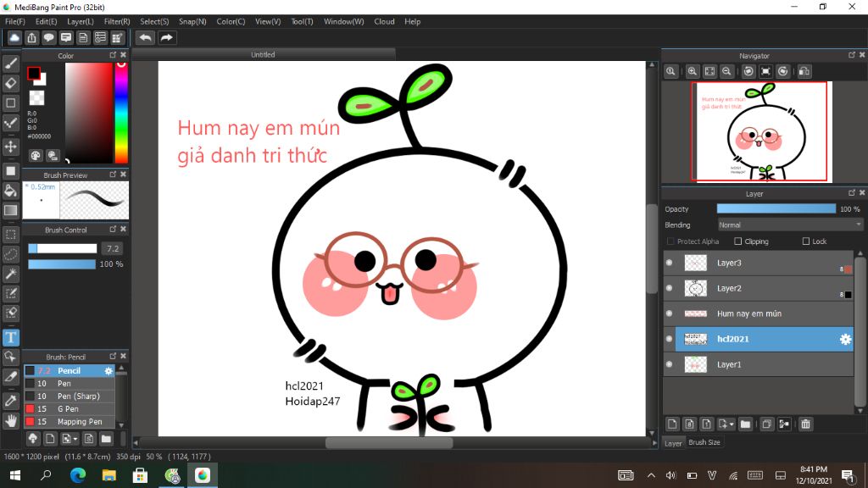Switch to the Brush Size tab
Viewport: 868px width, 488px height.
[704, 442]
